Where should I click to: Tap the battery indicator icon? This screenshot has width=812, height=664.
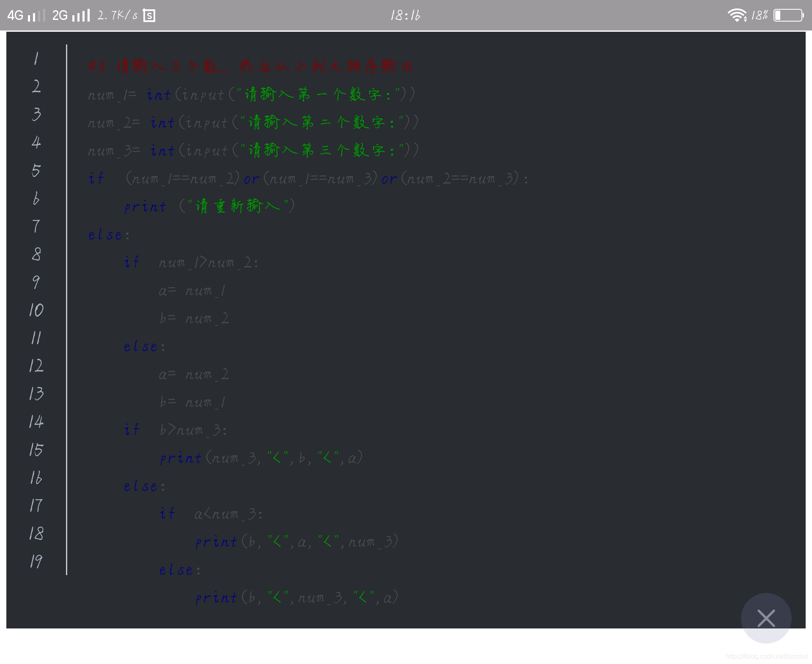coord(788,15)
